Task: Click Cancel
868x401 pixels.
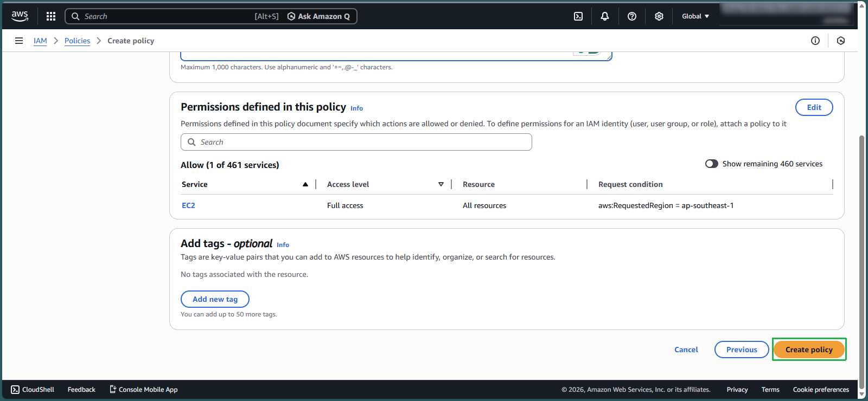Action: [x=686, y=350]
